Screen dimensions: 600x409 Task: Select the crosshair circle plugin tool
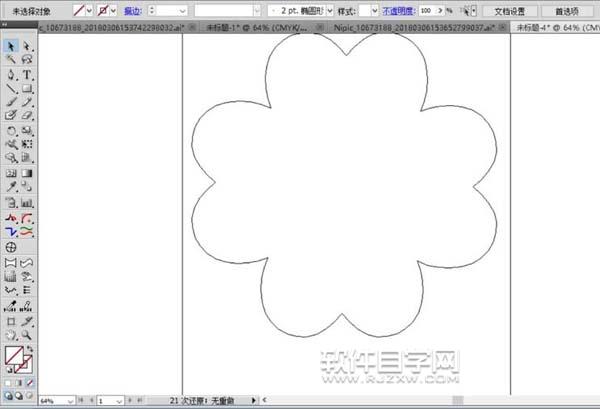pyautogui.click(x=11, y=247)
